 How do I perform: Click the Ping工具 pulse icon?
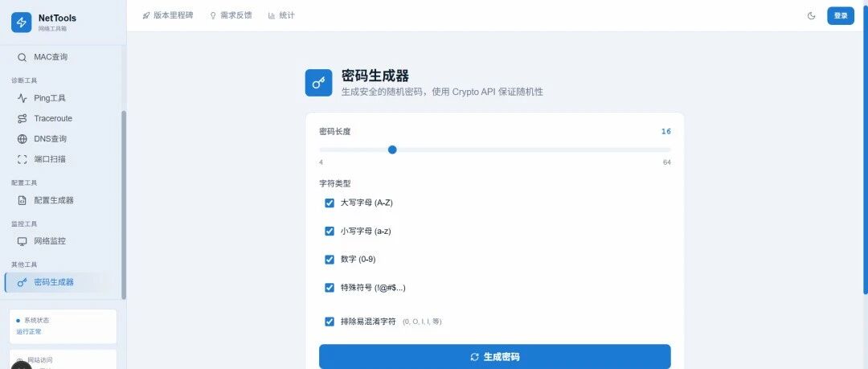(x=23, y=98)
